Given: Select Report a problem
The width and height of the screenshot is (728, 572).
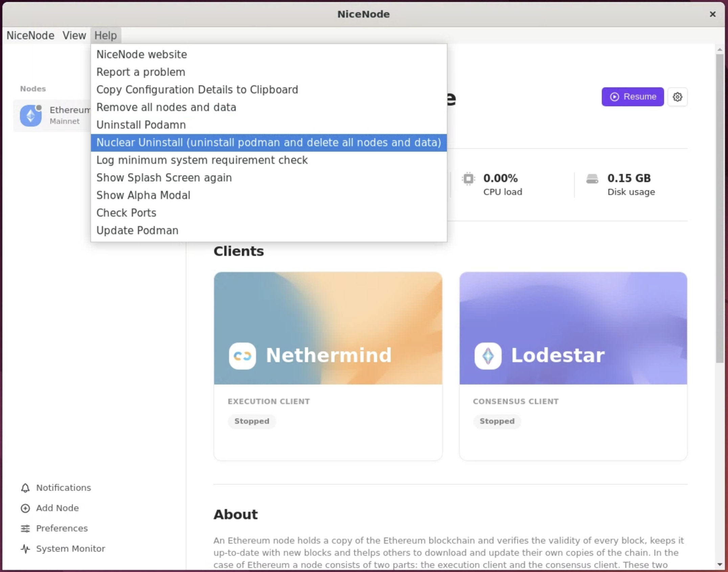Looking at the screenshot, I should point(269,72).
